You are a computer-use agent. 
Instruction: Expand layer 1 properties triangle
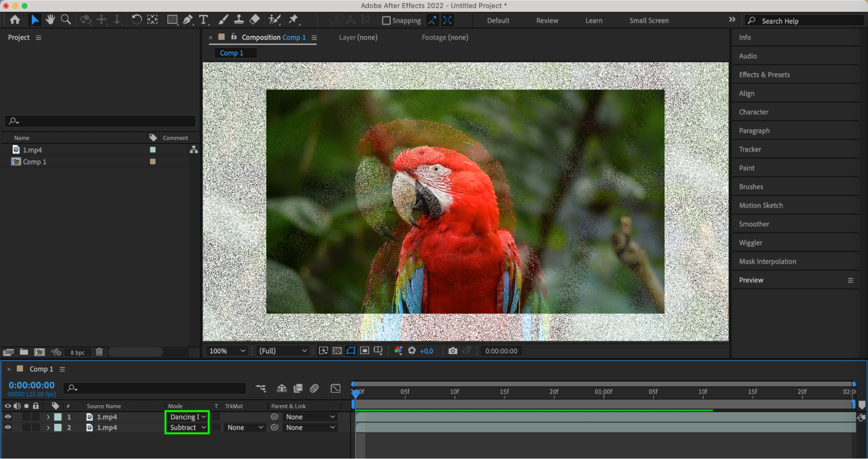48,417
